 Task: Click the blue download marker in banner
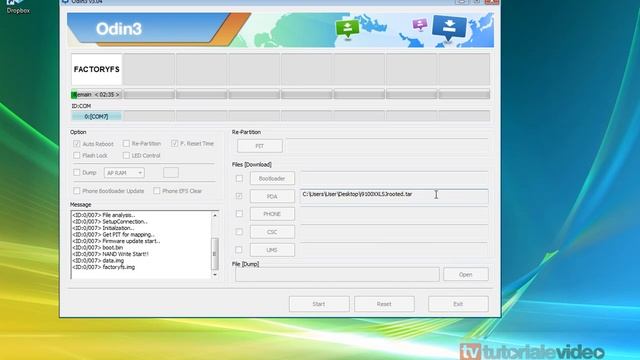coord(449,28)
